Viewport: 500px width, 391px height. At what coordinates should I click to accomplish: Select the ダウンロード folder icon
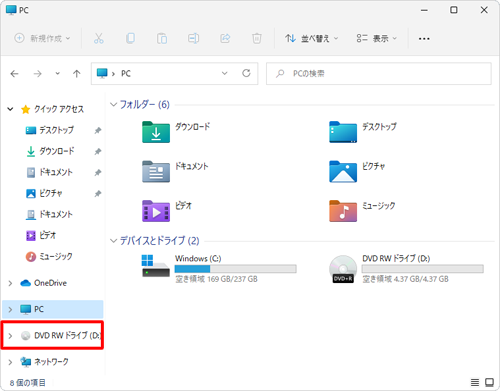point(156,132)
